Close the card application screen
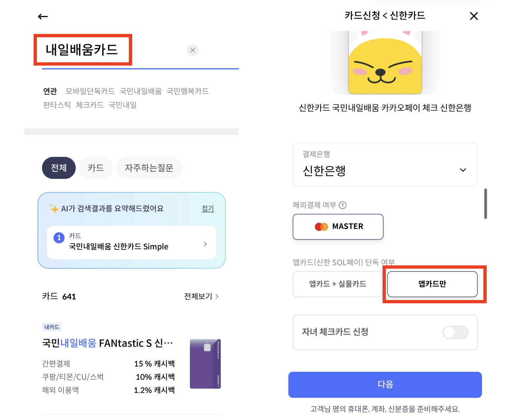This screenshot has width=512, height=420. click(x=473, y=16)
